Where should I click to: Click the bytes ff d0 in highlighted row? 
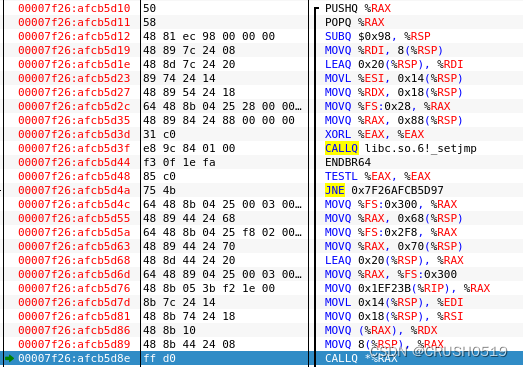(159, 358)
